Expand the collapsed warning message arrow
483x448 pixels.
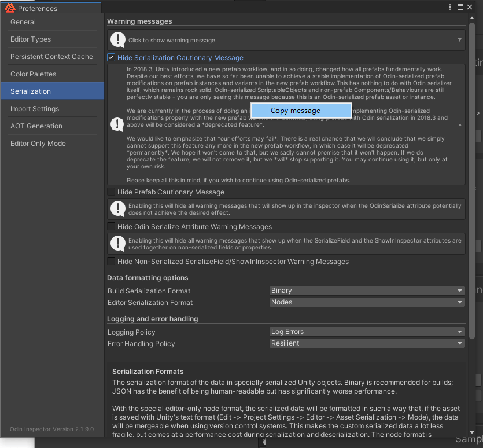pos(460,40)
